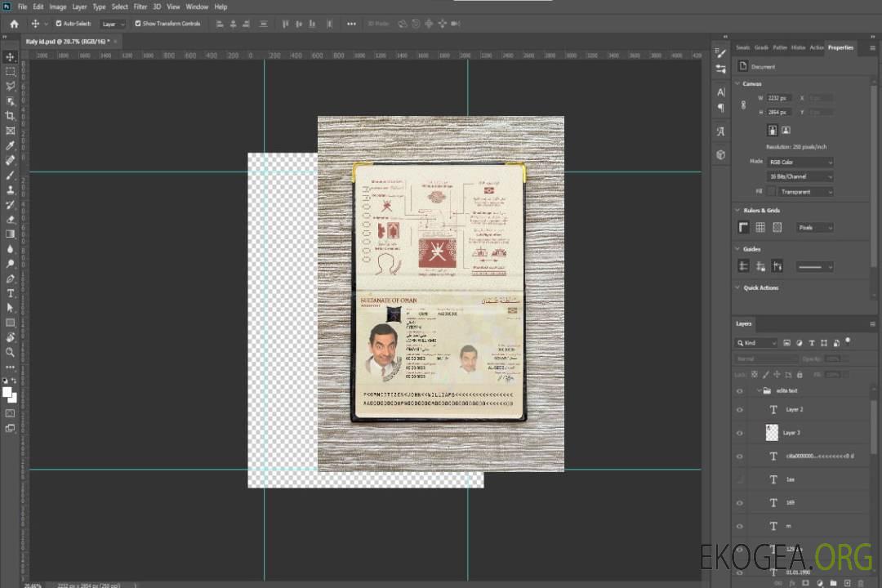Disable Show Transform Controls checkbox

(137, 24)
